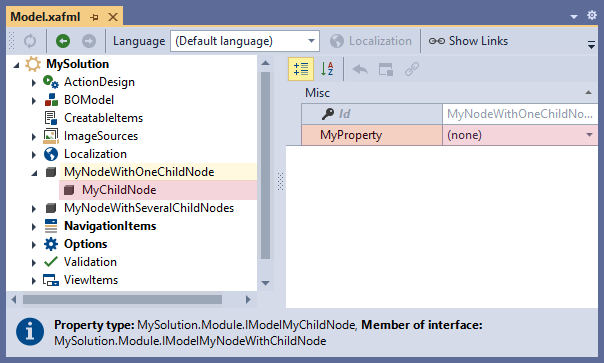Expand the NavigationItems node
604x363 pixels.
click(x=34, y=227)
